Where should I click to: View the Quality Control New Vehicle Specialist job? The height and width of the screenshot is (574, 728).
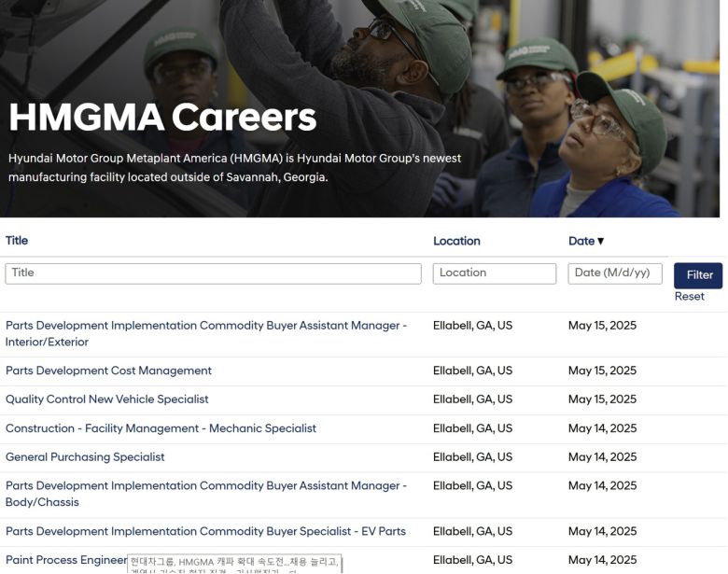point(107,399)
